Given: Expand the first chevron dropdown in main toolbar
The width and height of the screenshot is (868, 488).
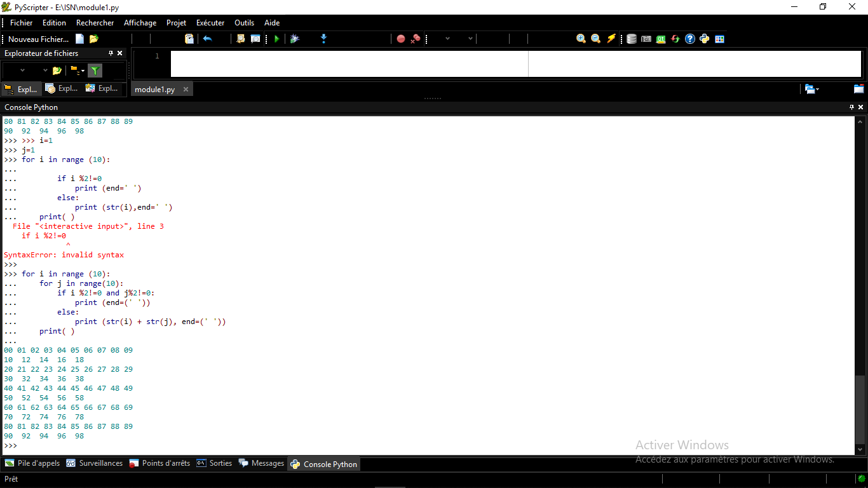Looking at the screenshot, I should (x=447, y=39).
